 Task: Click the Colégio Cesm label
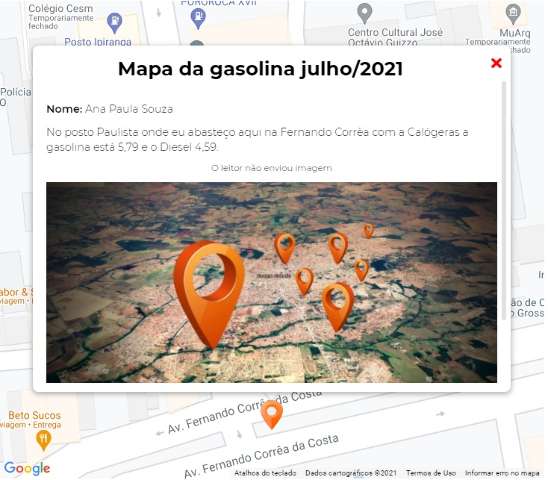tap(60, 8)
